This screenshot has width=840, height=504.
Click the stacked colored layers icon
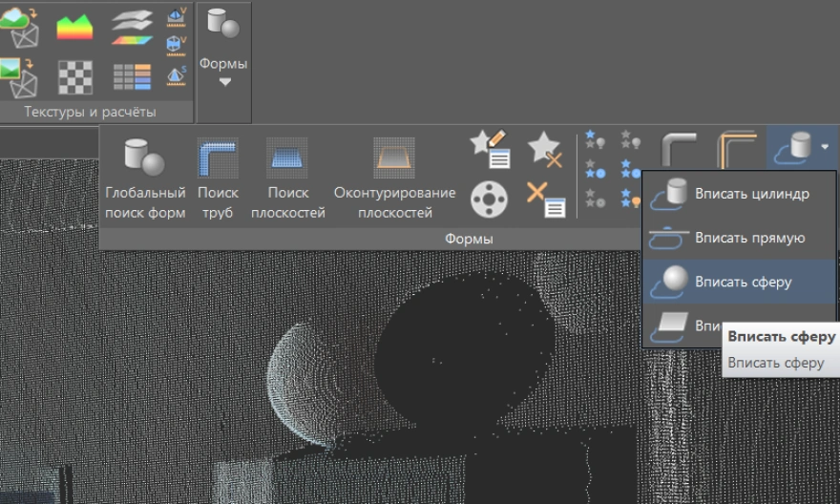[x=132, y=27]
